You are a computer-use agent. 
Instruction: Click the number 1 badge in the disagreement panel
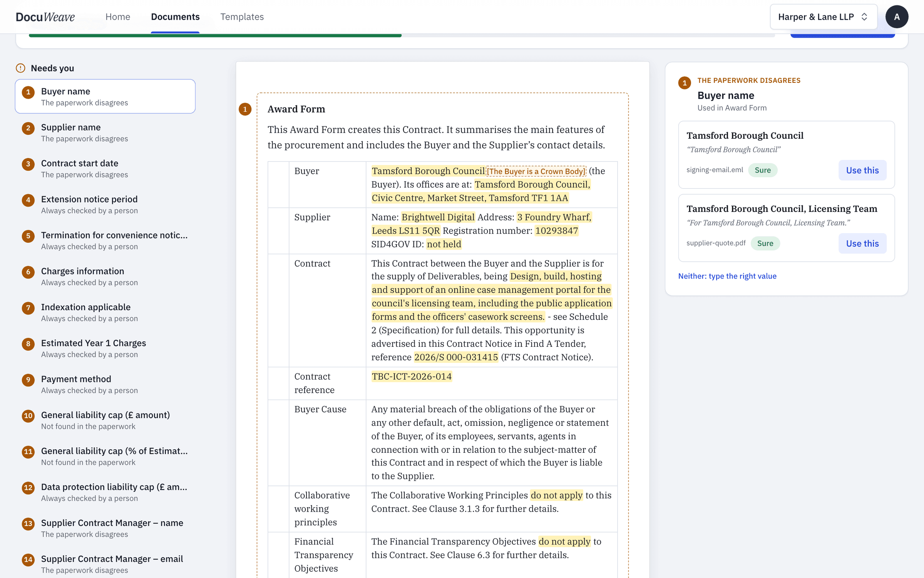tap(685, 83)
